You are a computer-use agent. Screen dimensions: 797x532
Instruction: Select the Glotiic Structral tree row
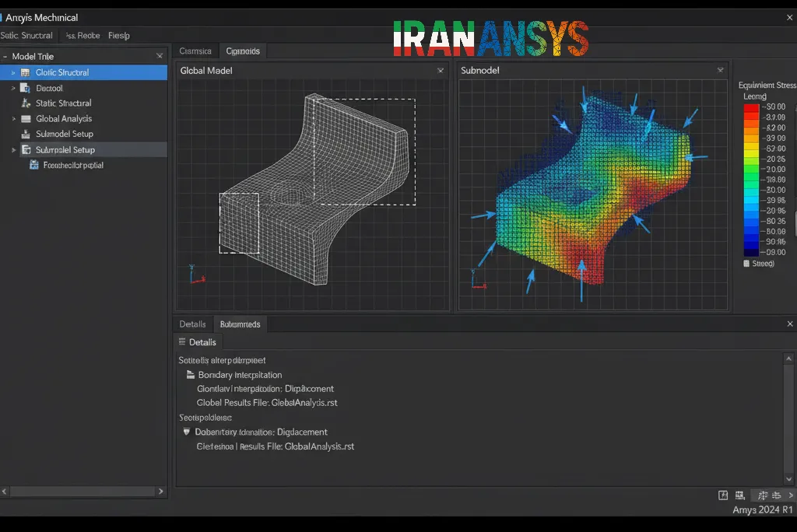[x=83, y=72]
